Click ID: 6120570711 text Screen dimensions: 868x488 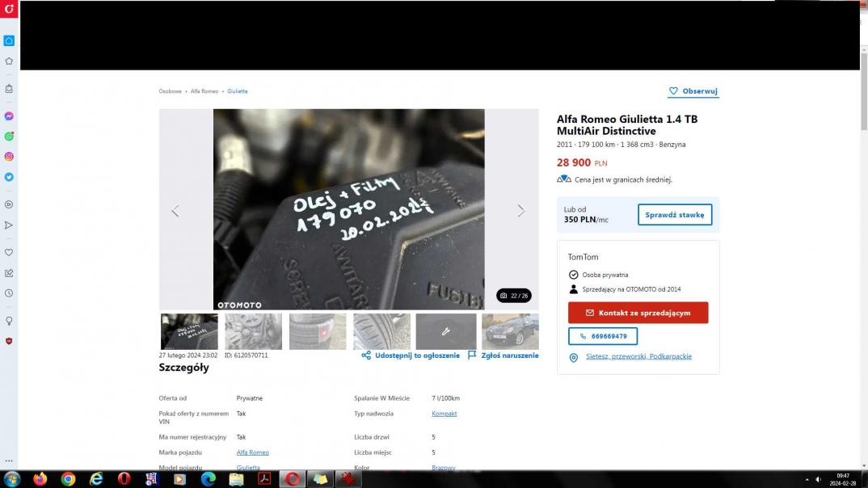[x=246, y=355]
